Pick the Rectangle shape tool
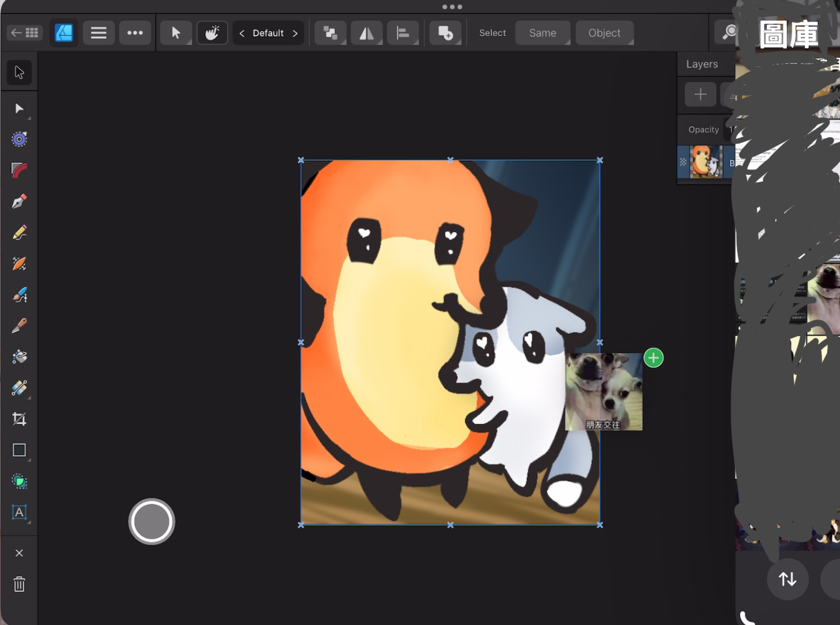The height and width of the screenshot is (625, 840). (19, 450)
